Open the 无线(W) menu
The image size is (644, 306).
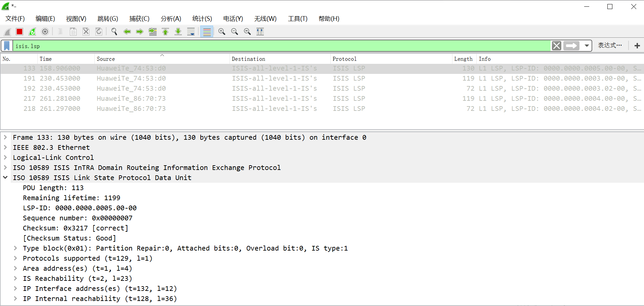coord(265,19)
